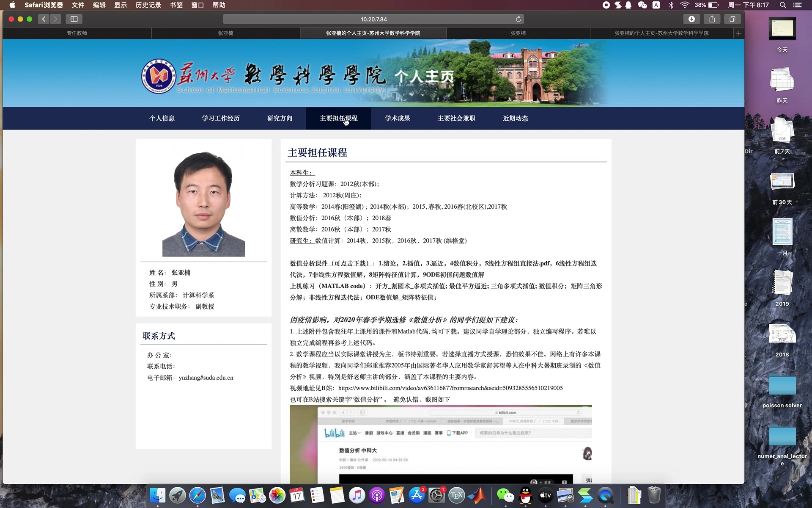812x508 pixels.
Task: Open WeChat from the dock
Action: click(x=505, y=495)
